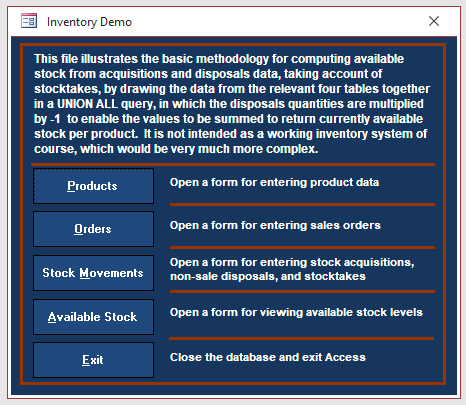
Task: Click the divider above the Close database description
Action: coord(301,339)
